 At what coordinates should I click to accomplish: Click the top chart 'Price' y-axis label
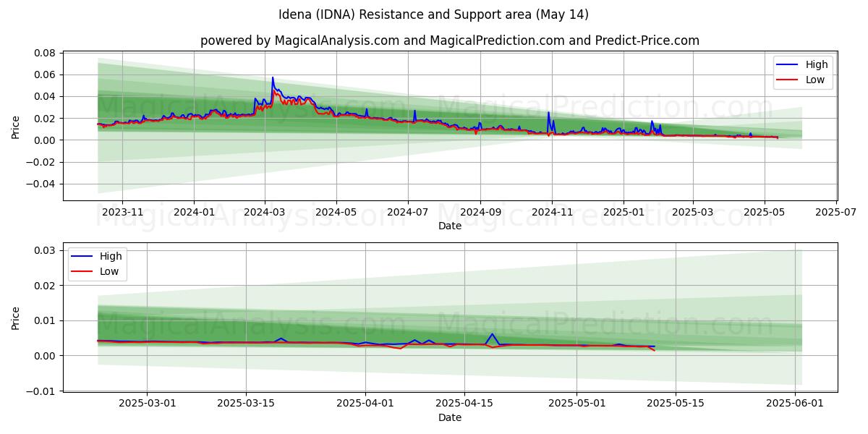16,126
